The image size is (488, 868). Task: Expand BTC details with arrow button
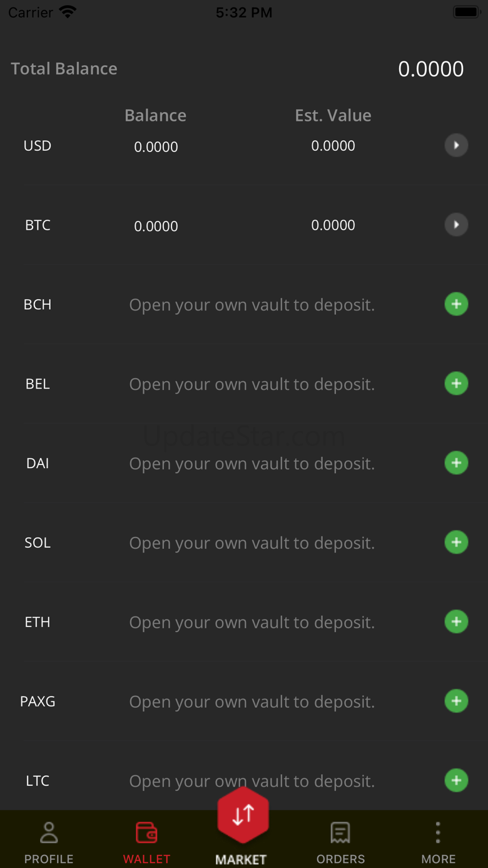coord(456,225)
